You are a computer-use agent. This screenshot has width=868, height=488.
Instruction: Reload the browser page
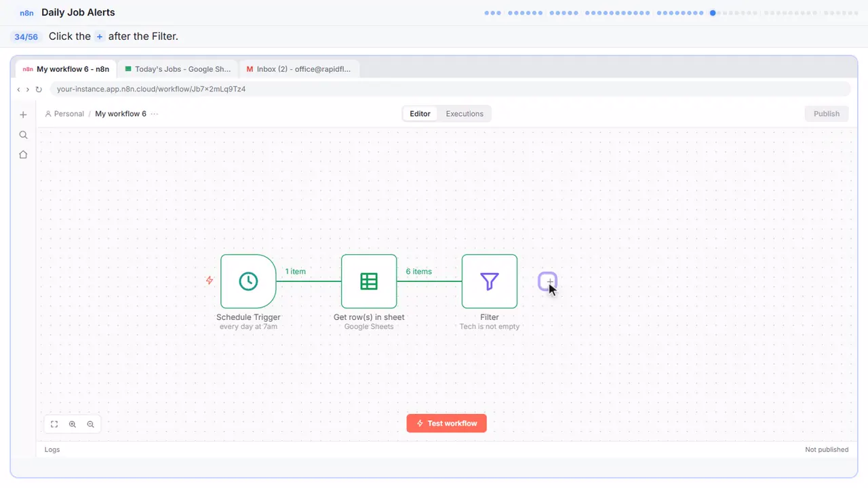pos(39,89)
